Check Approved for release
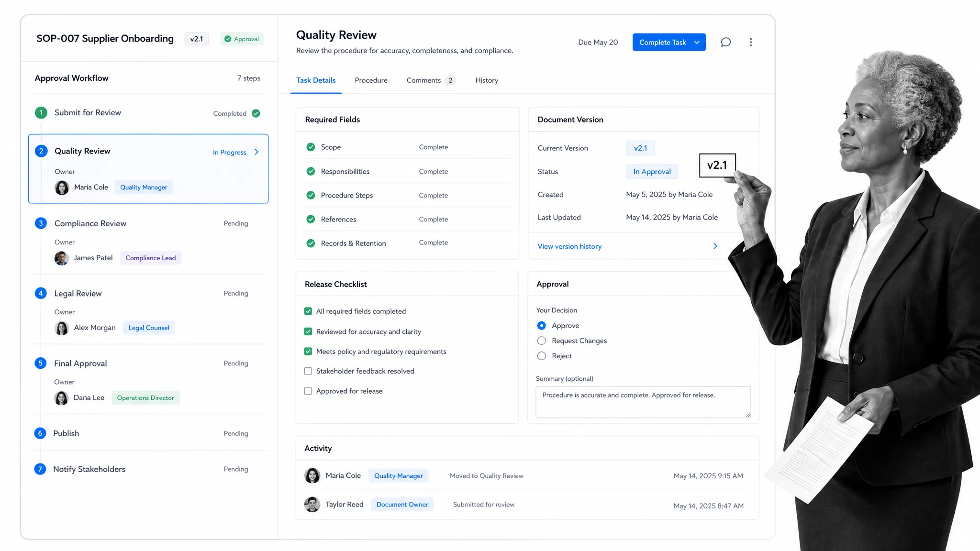The height and width of the screenshot is (551, 980). coord(308,391)
